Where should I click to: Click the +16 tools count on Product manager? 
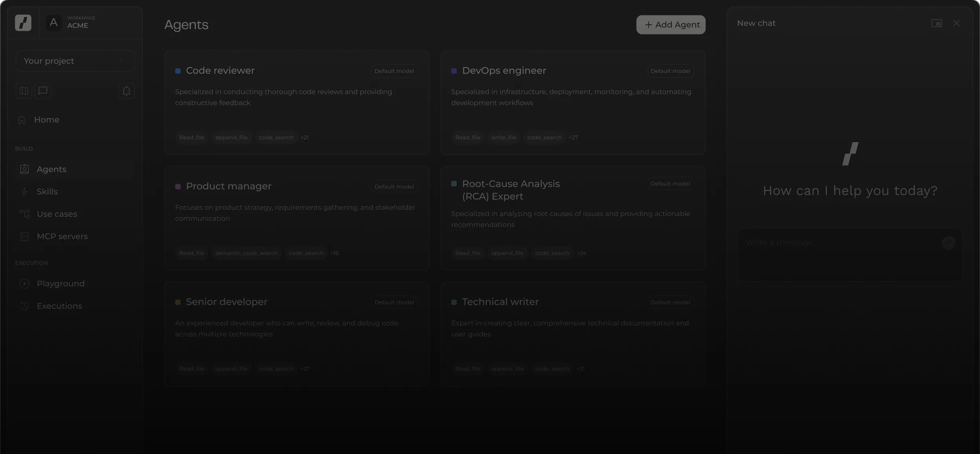[335, 253]
